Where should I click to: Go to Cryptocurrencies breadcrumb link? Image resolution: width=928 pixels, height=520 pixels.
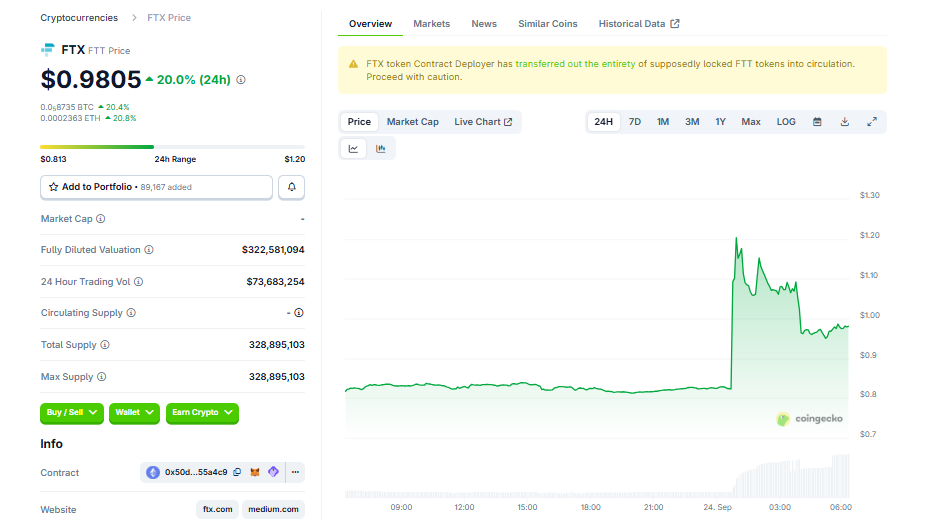[x=79, y=18]
